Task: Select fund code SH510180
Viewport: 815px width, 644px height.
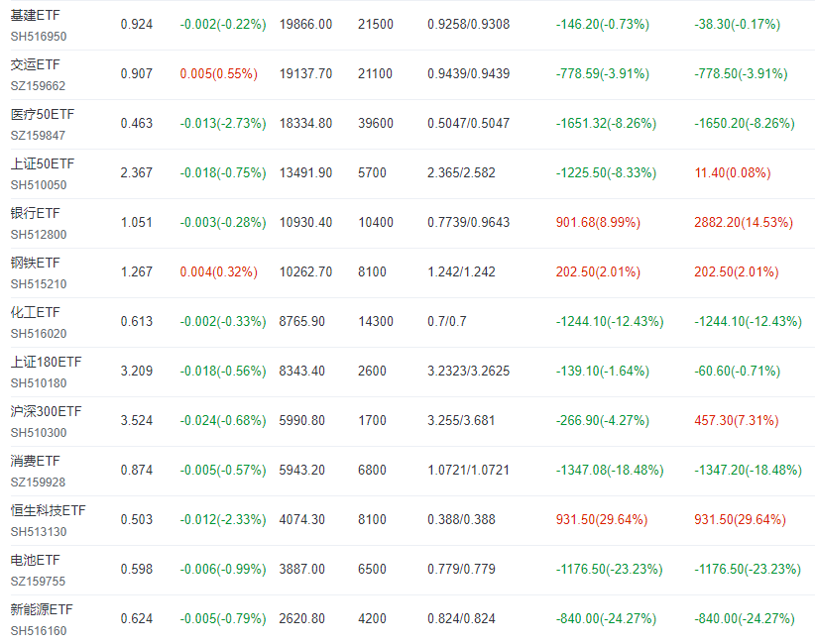Action: (39, 383)
